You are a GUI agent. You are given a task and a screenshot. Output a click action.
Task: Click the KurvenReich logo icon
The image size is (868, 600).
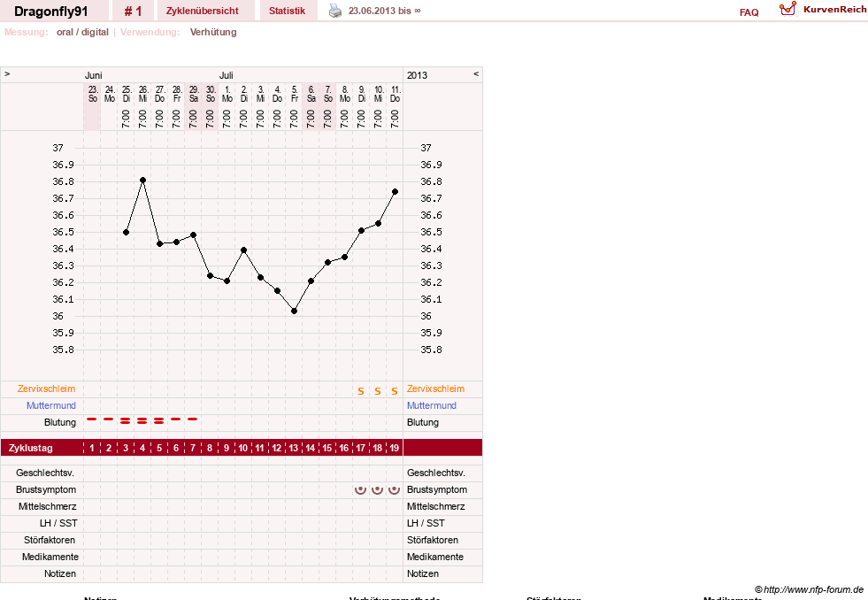click(x=787, y=9)
